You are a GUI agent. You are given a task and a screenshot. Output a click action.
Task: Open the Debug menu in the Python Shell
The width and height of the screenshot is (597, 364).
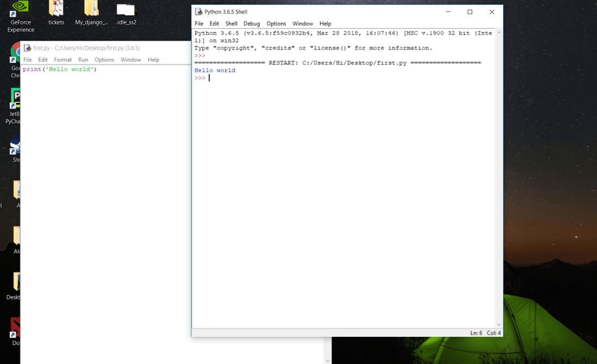(252, 23)
